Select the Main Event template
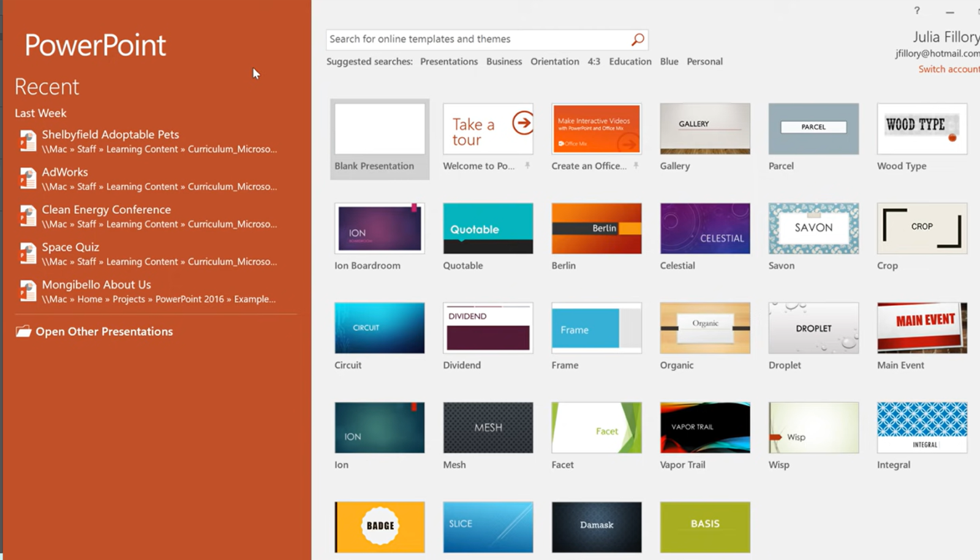Screen dimensions: 980x560 pos(921,328)
